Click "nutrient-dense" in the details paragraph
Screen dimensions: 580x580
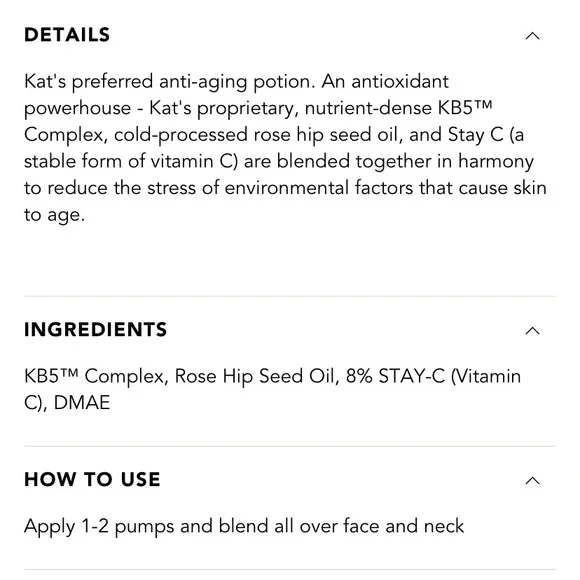[368, 108]
